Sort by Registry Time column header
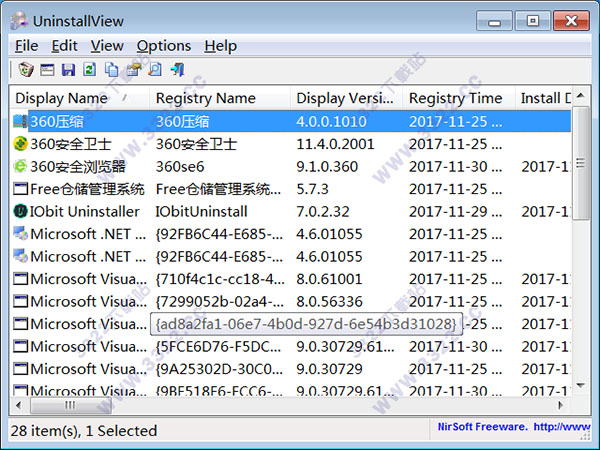 [x=458, y=98]
